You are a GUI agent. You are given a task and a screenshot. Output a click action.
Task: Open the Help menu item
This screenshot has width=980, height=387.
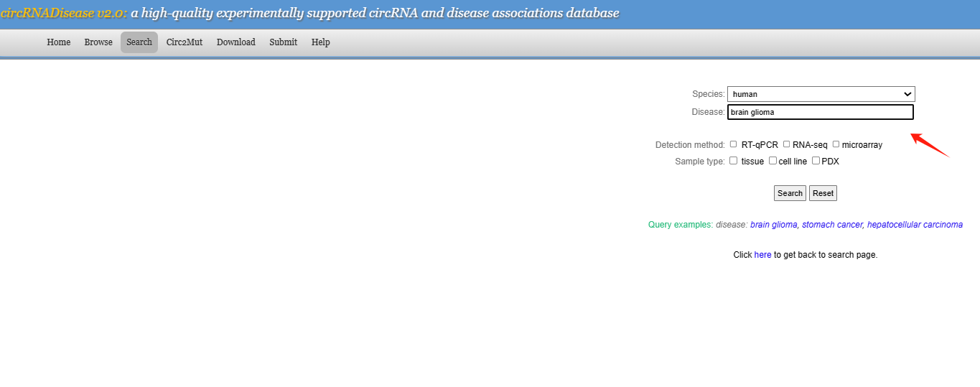click(x=321, y=42)
